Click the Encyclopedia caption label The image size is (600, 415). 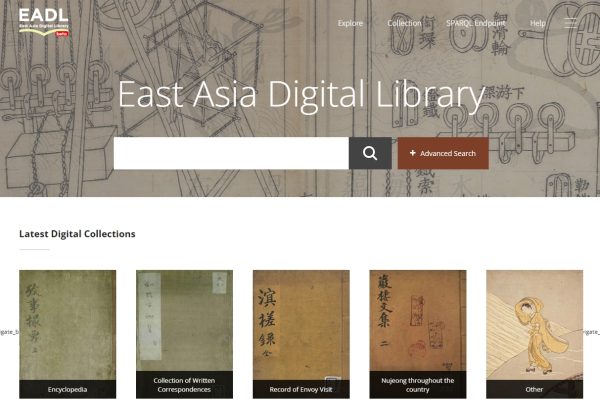point(67,389)
